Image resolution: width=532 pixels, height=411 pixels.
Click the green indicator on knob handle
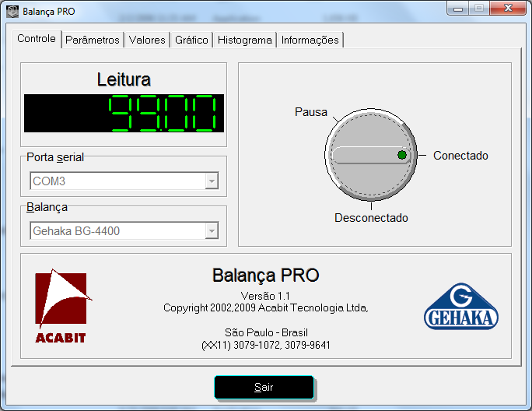click(x=402, y=155)
